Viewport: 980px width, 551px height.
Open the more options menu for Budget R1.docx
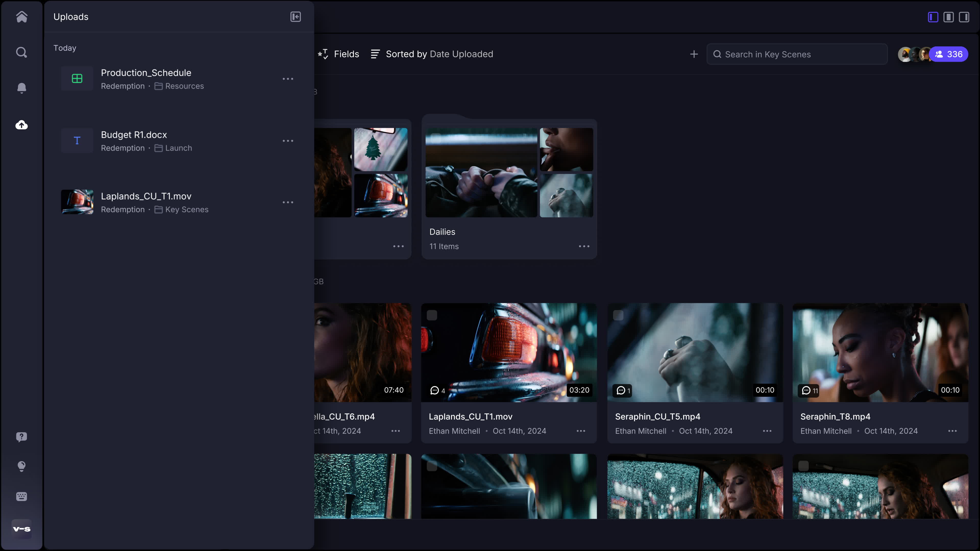[288, 141]
